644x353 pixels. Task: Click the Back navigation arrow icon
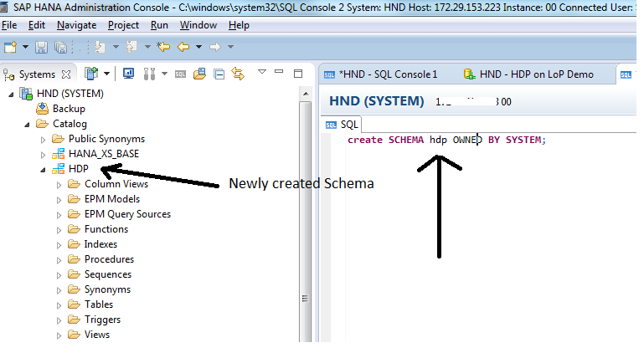[183, 47]
